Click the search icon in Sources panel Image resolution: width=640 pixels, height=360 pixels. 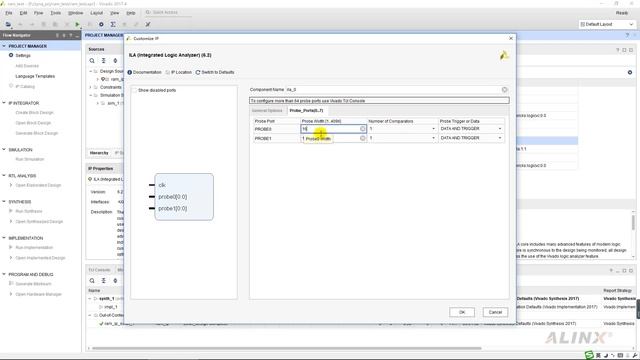click(92, 60)
